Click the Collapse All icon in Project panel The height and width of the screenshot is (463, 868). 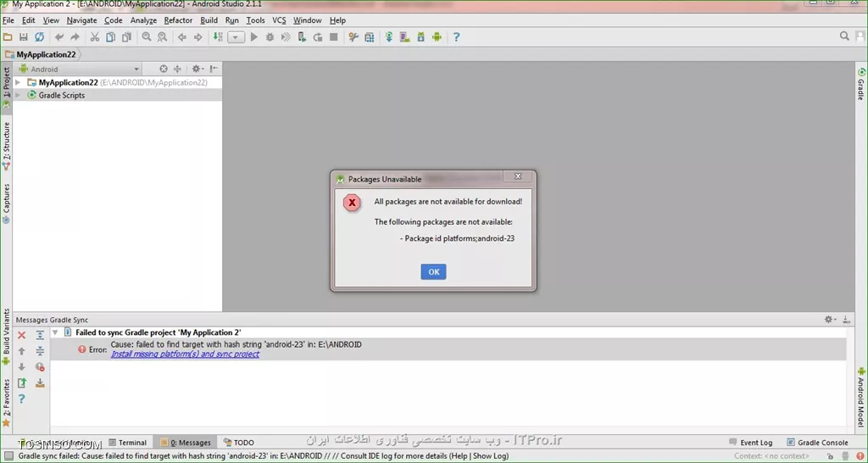[x=177, y=70]
